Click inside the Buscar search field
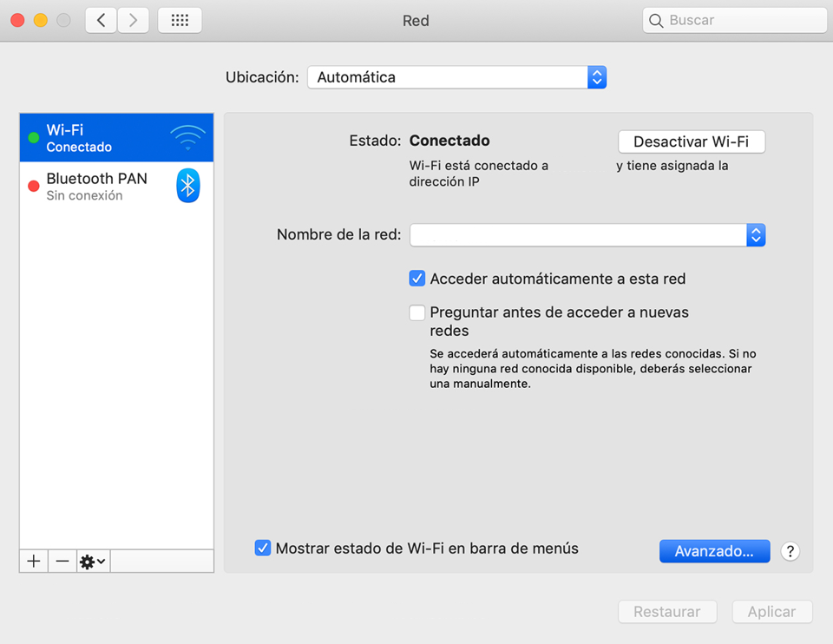The image size is (833, 644). tap(734, 19)
